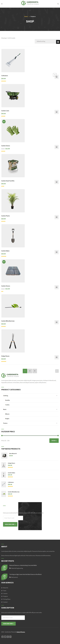Go to pagination page 3

pos(35,371)
